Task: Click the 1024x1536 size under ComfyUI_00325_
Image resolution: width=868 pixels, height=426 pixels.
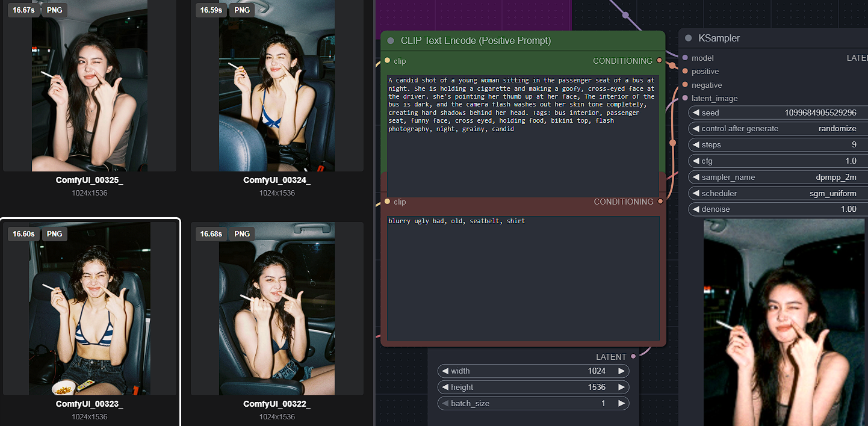Action: 90,193
